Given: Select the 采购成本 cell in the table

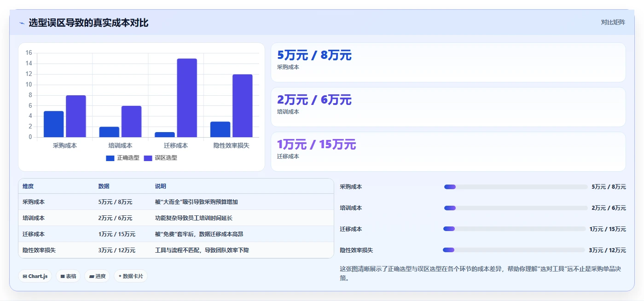Looking at the screenshot, I should (34, 202).
